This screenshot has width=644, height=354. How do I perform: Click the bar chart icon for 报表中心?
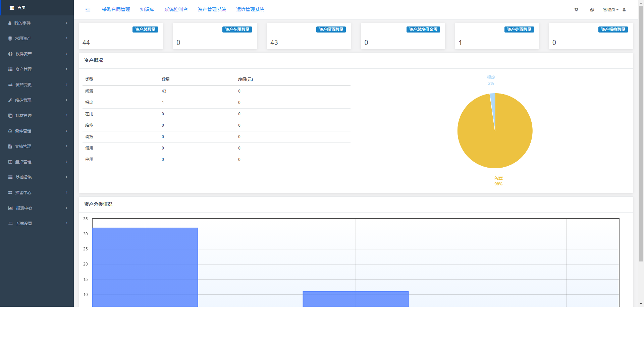(10, 208)
